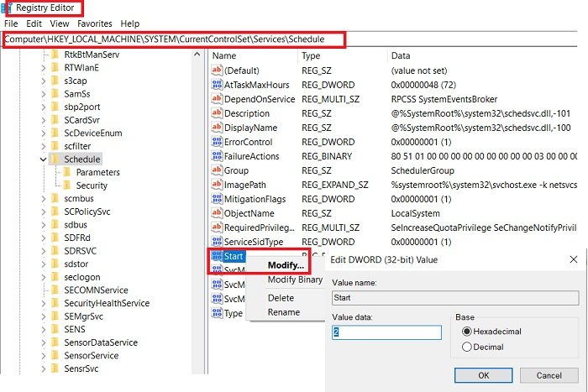Click the DependOnService value icon

217,98
